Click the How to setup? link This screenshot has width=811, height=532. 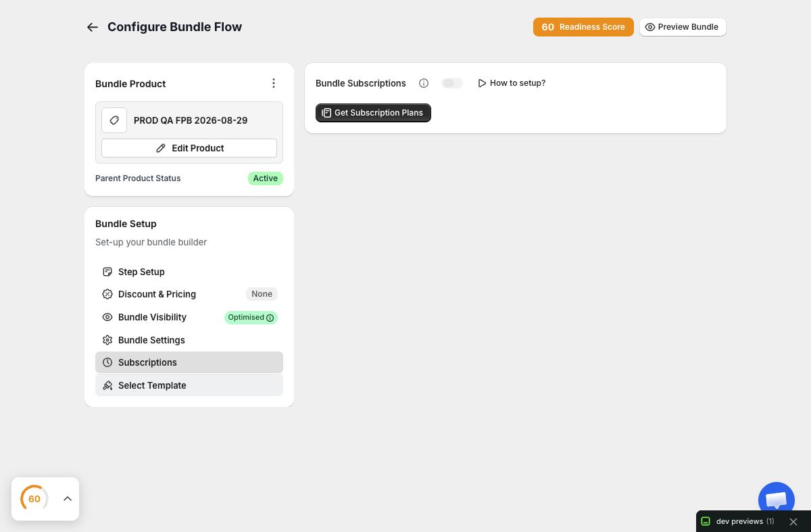pyautogui.click(x=512, y=83)
